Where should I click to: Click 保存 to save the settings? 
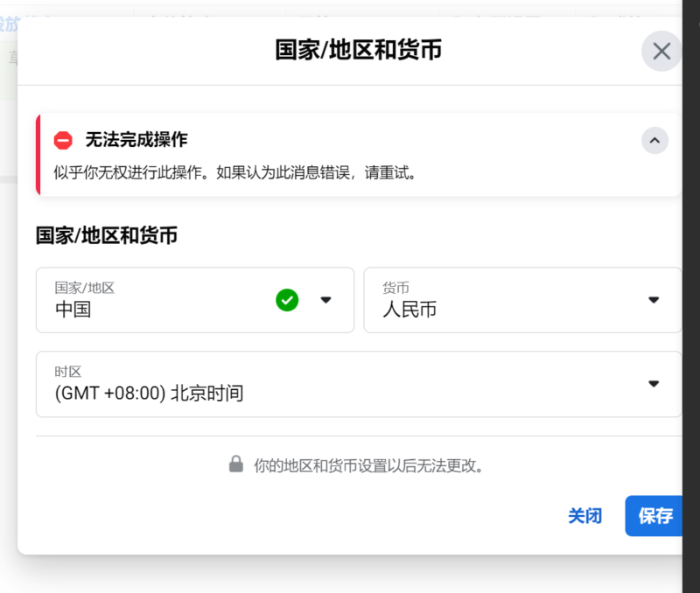click(x=654, y=516)
